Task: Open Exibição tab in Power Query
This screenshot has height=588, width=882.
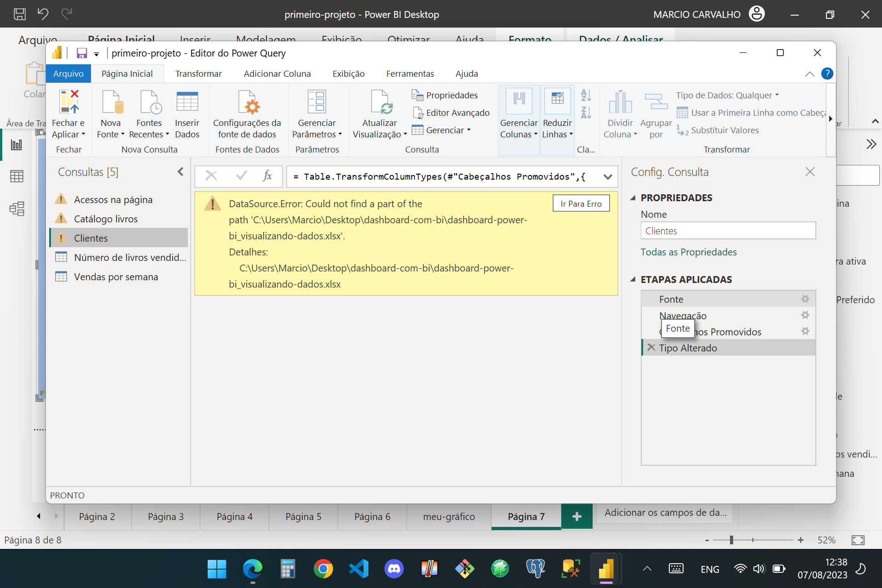Action: [349, 73]
